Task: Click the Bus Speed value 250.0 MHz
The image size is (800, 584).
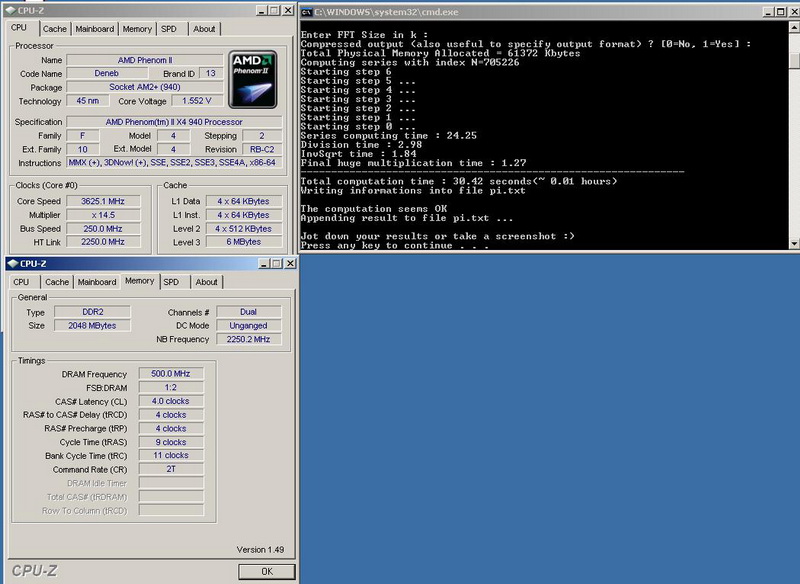Action: (103, 228)
